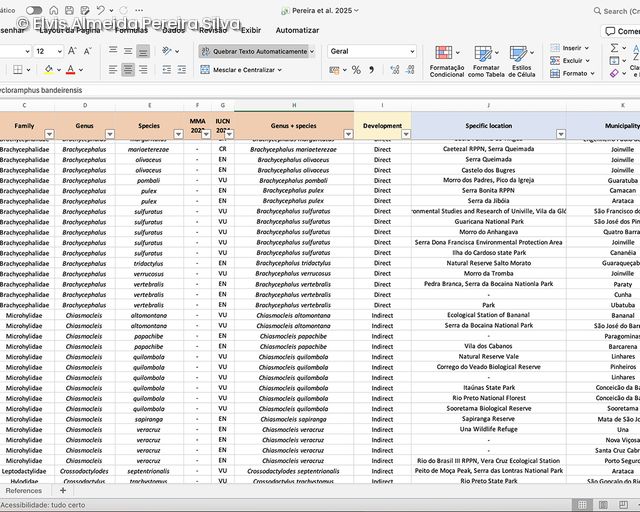The height and width of the screenshot is (512, 640).
Task: Switch to normal grid view in status bar
Action: coord(584,505)
